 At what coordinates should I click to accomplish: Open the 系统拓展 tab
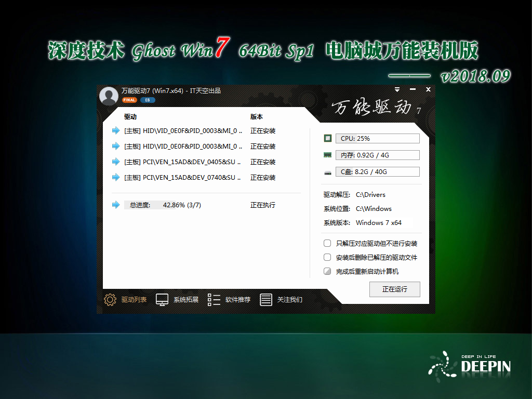coord(177,300)
